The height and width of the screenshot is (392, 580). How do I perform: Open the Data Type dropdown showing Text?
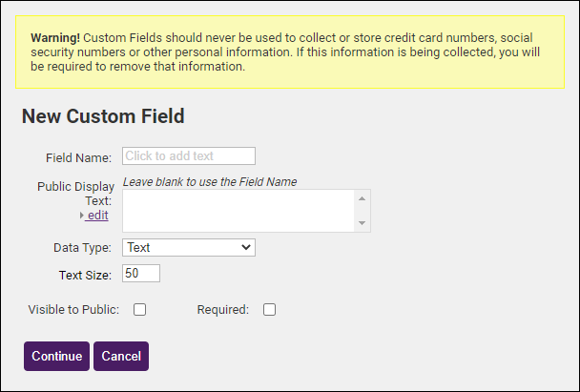(x=189, y=247)
